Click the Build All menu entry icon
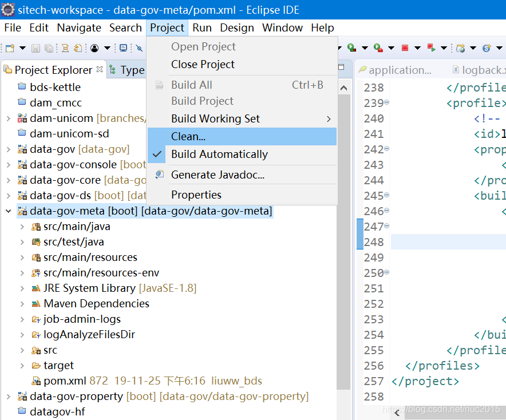 coord(160,85)
